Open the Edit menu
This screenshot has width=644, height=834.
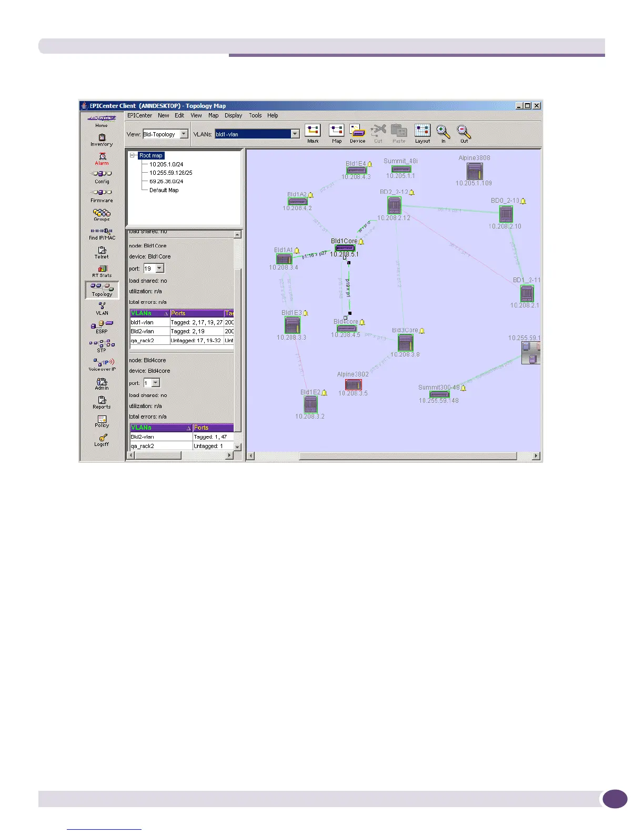[x=179, y=115]
